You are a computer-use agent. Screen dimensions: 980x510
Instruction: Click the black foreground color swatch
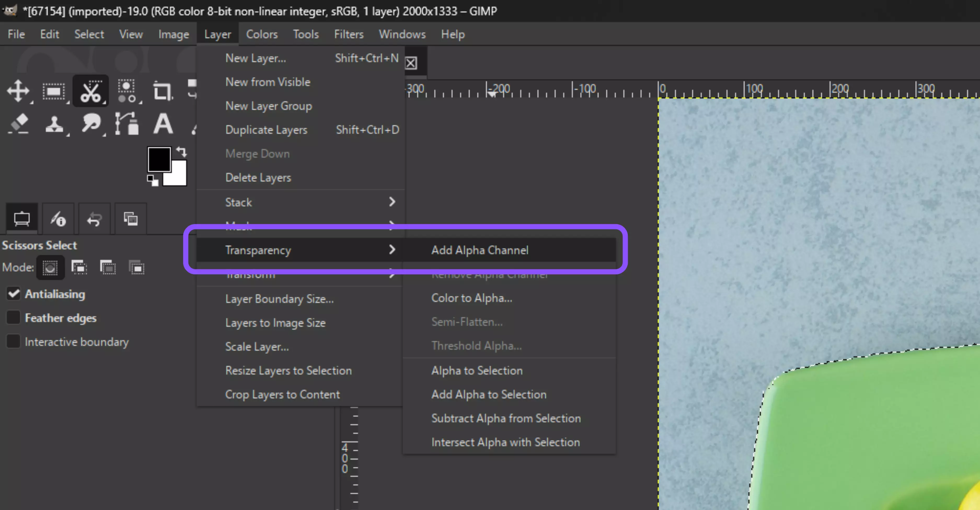(159, 159)
